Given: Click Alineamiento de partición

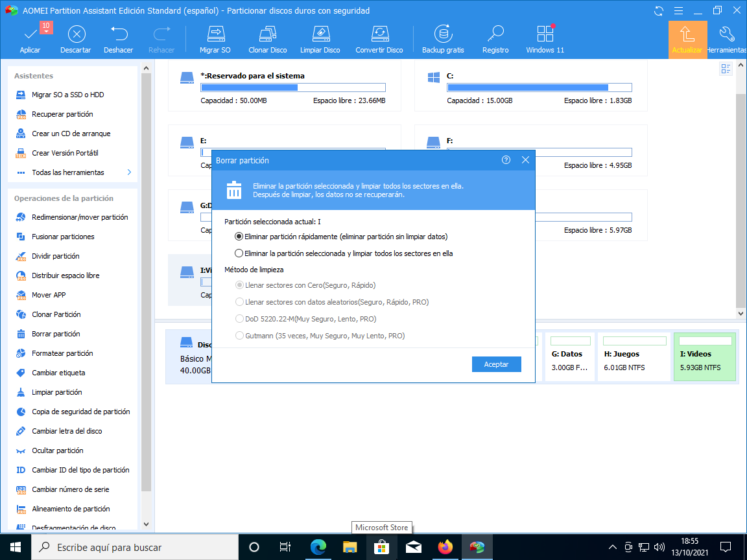Looking at the screenshot, I should [71, 509].
